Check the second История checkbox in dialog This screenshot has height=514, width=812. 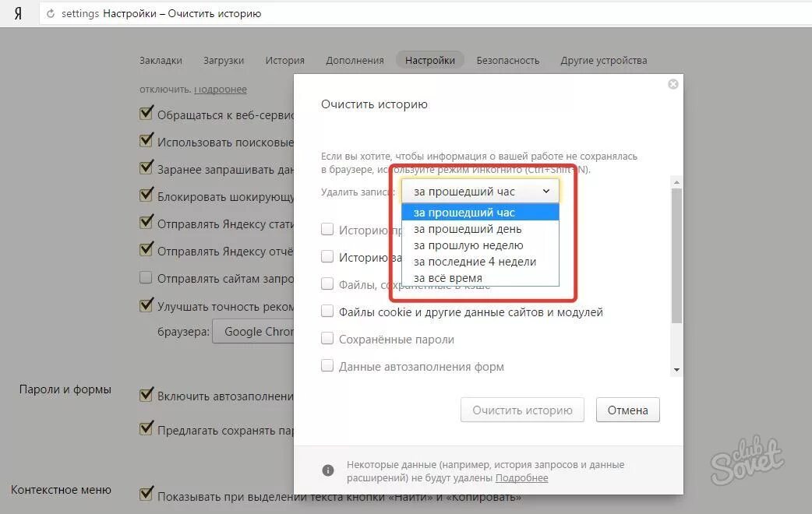[327, 256]
